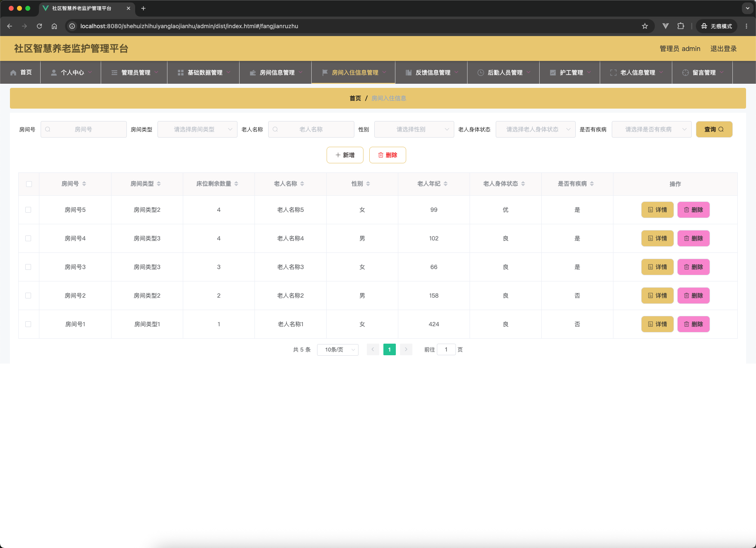Click the 房间号 search input

84,129
